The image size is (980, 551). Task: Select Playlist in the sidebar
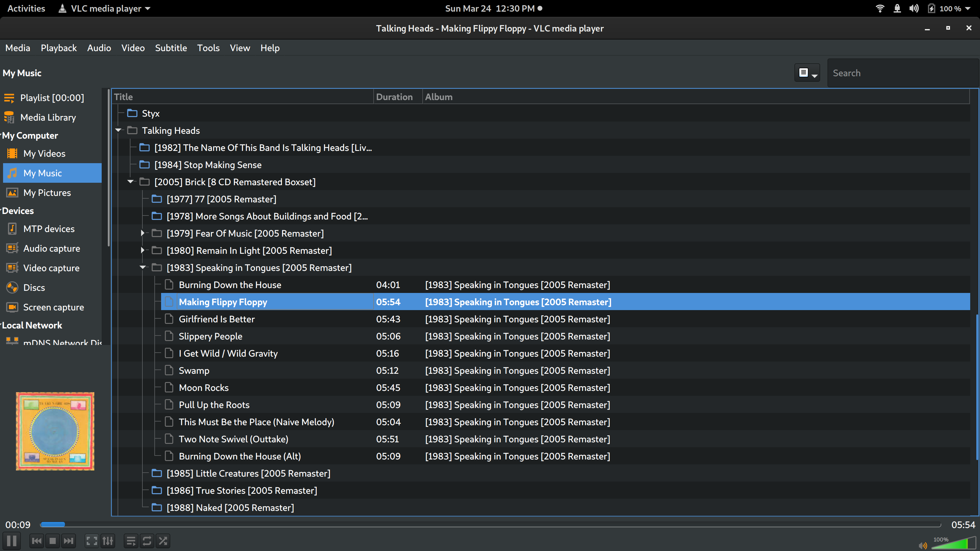(52, 98)
